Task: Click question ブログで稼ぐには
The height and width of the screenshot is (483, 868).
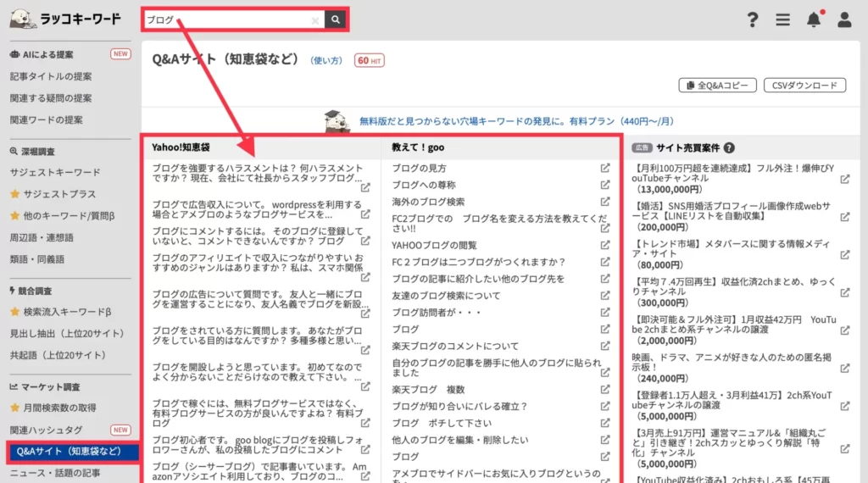Action: 258,414
